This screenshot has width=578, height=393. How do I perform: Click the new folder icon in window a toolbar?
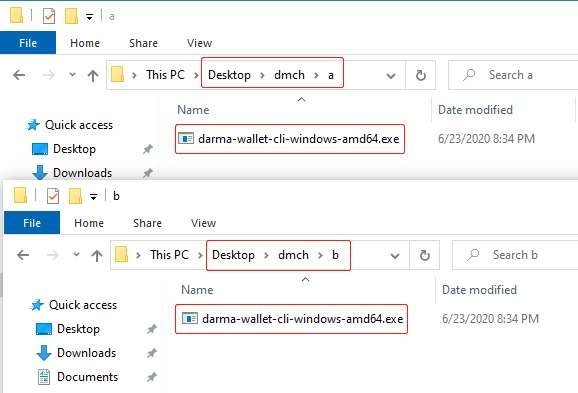(x=71, y=16)
